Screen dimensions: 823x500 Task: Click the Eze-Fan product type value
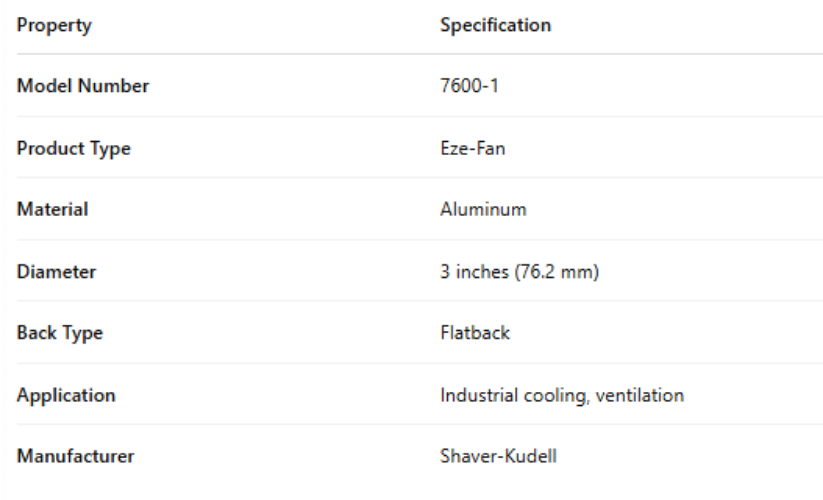point(474,149)
